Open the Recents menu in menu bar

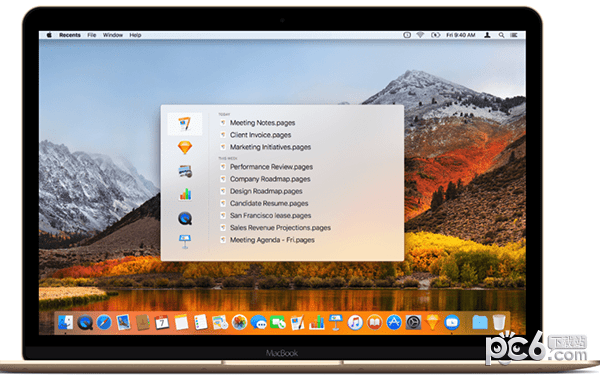tap(70, 35)
